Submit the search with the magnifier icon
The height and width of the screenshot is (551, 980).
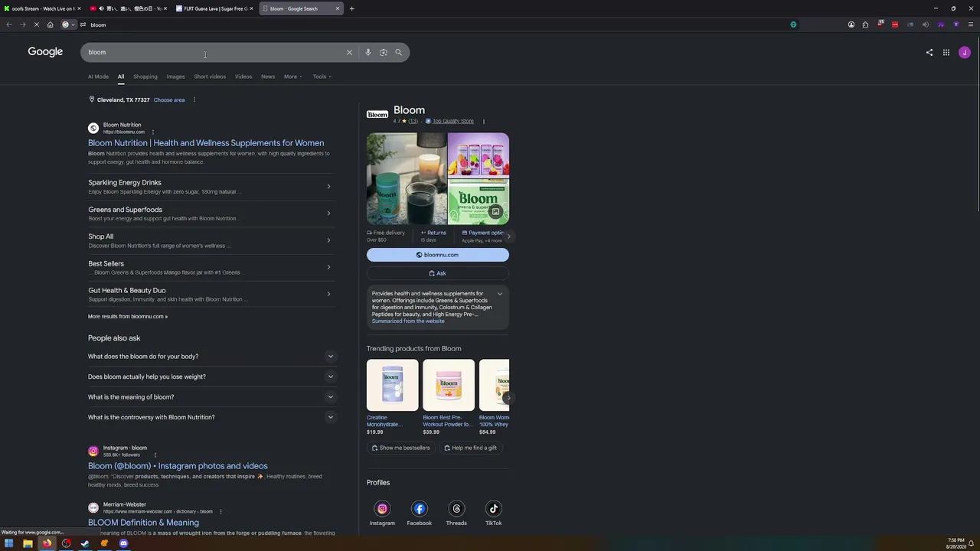399,52
